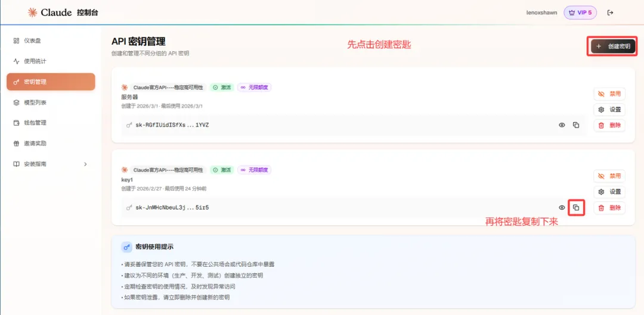Copy the sk-JnMHcNbeuL3j key

click(576, 208)
